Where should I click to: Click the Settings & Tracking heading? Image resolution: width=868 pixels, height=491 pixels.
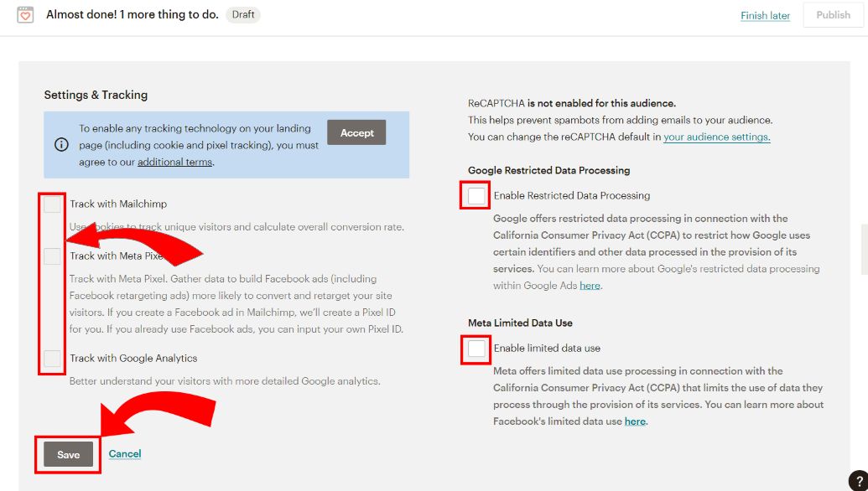coord(96,96)
